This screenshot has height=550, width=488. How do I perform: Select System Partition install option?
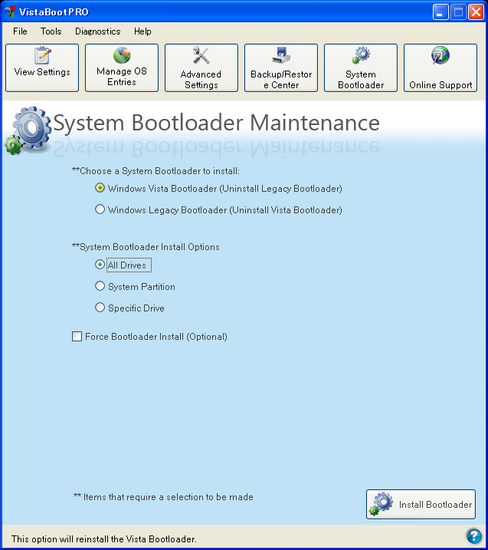[x=100, y=286]
